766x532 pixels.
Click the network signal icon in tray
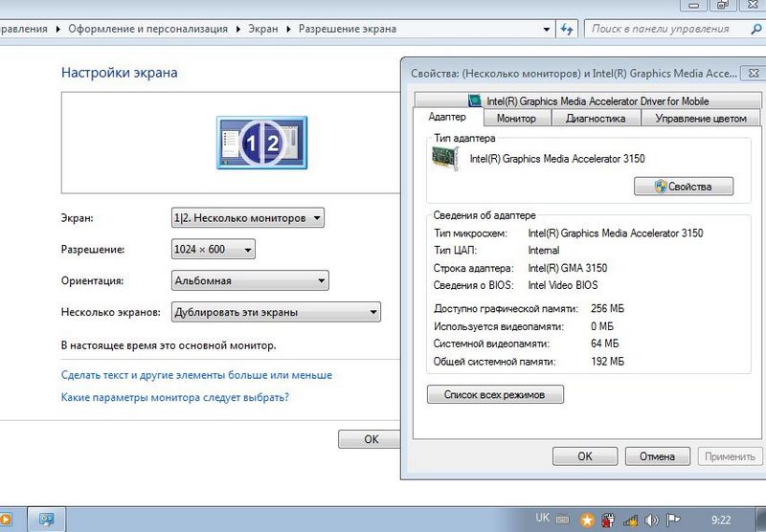[630, 520]
